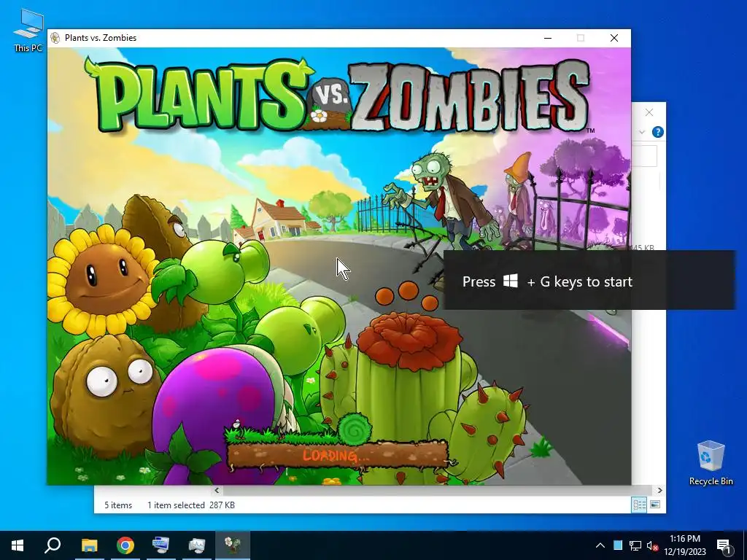Click the muted volume tray icon
This screenshot has width=747, height=560.
point(652,545)
